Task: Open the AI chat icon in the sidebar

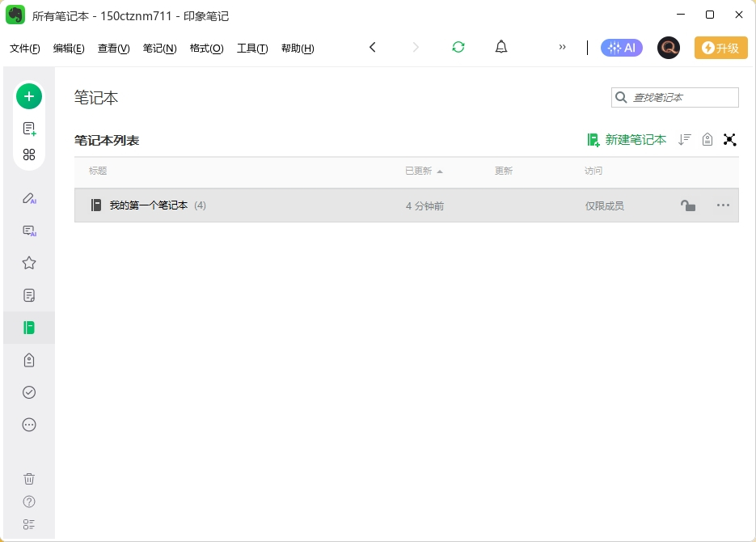Action: (x=29, y=231)
